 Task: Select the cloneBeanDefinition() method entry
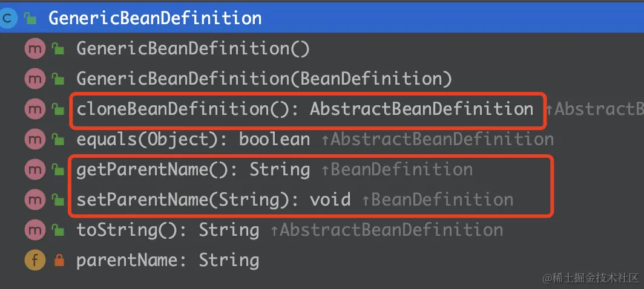(x=305, y=109)
